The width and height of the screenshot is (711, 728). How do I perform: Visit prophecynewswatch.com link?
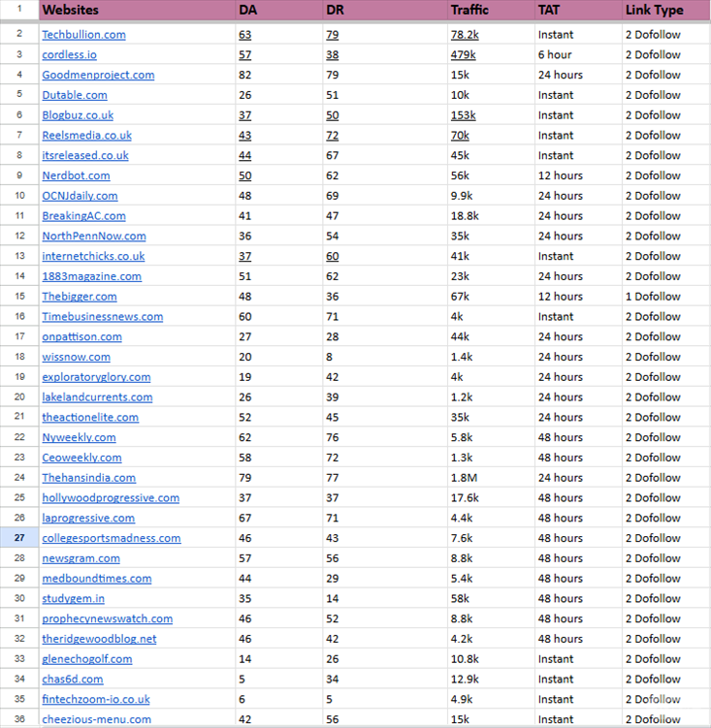click(x=108, y=618)
